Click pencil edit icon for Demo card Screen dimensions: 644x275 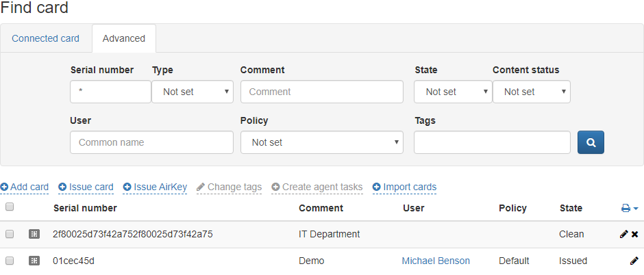click(x=634, y=261)
